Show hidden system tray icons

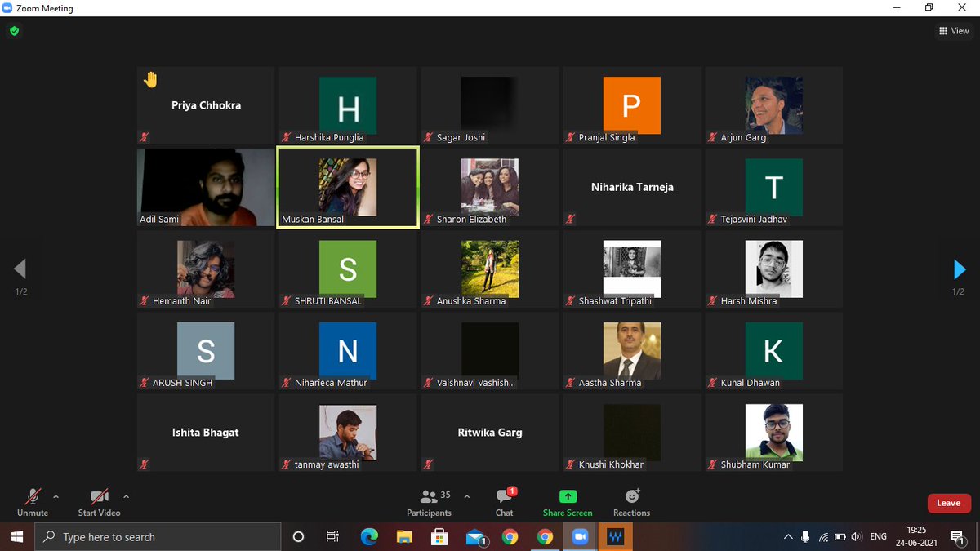click(x=788, y=536)
